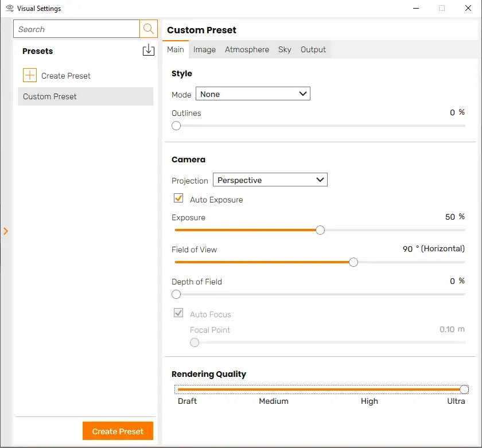
Task: Click the Field of View slider handle
Action: pos(353,262)
